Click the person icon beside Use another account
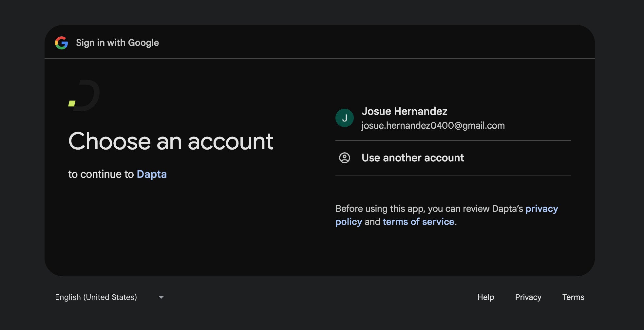Viewport: 644px width, 330px height. coord(344,158)
